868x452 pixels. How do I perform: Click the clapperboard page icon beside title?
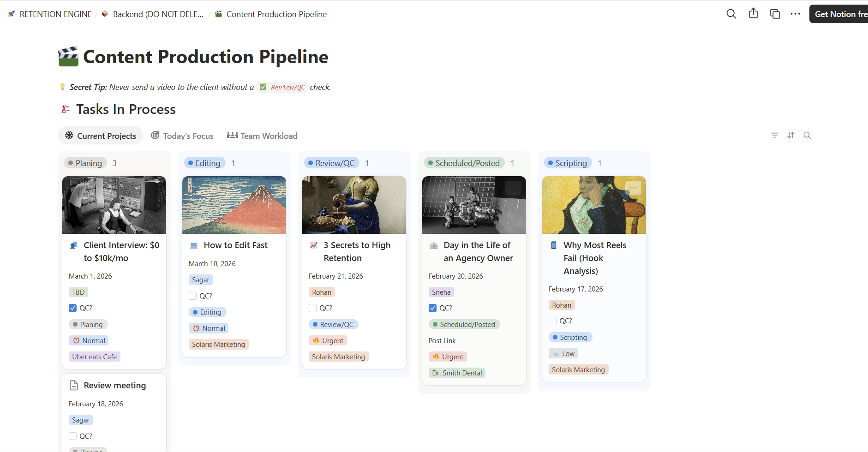coord(68,57)
